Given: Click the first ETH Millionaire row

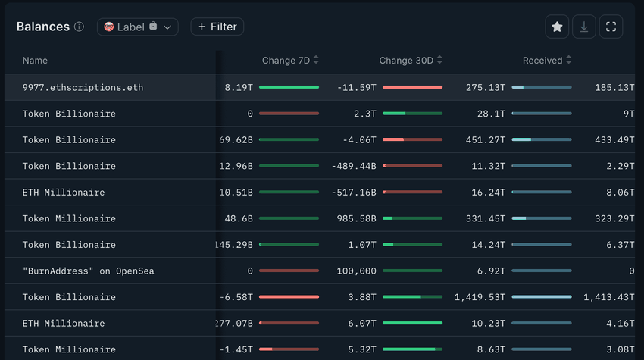Looking at the screenshot, I should [x=64, y=193].
